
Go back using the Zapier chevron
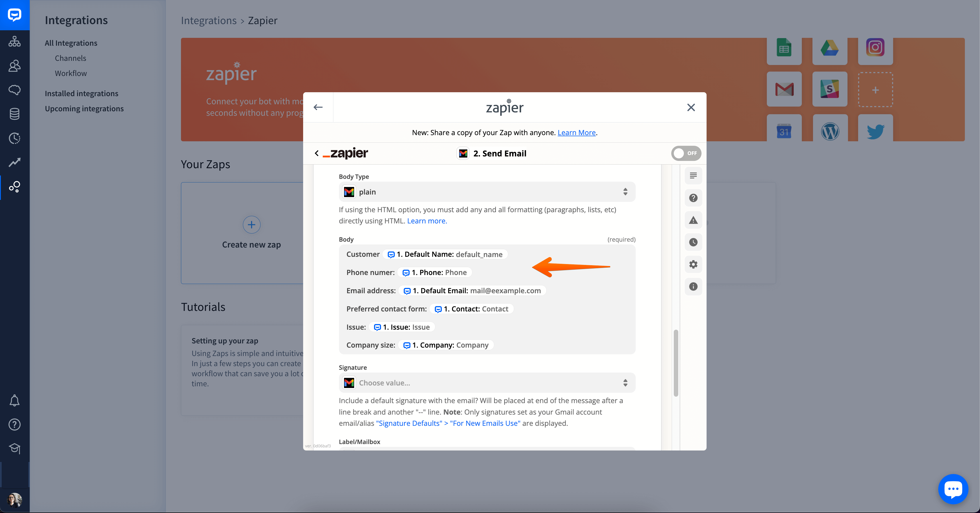click(x=317, y=153)
